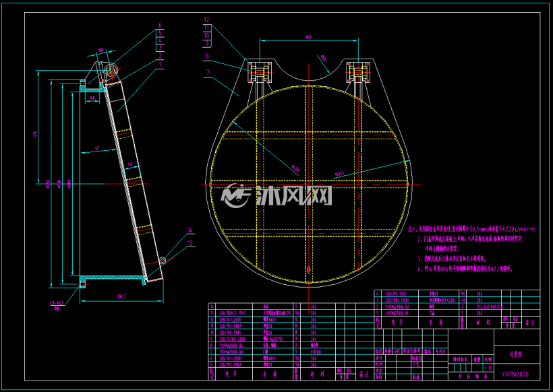Select the left hinge bracket assembly

point(260,72)
